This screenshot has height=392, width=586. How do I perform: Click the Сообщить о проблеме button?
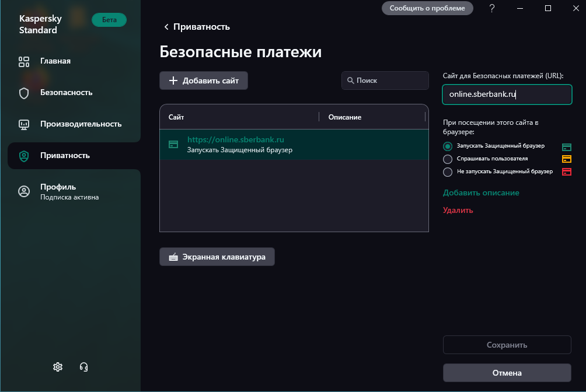pos(427,8)
